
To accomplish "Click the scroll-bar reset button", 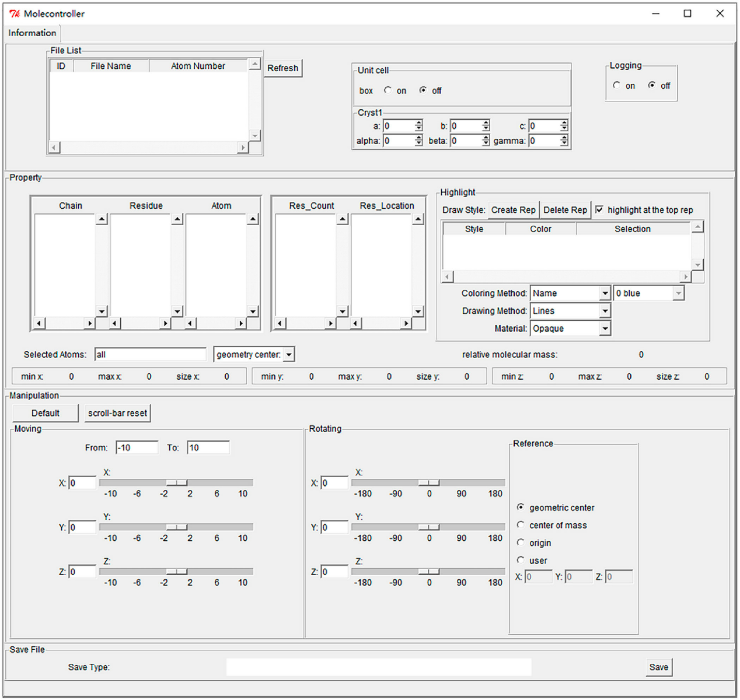I will click(x=117, y=414).
